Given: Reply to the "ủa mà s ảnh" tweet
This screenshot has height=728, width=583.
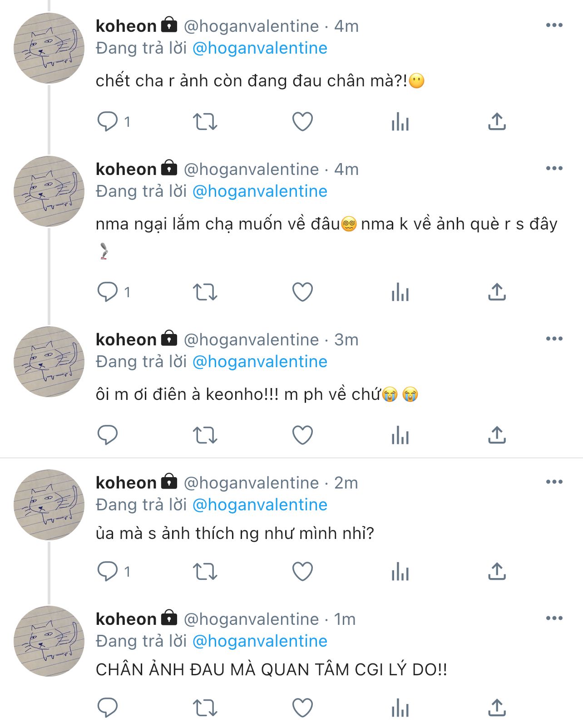Looking at the screenshot, I should (x=108, y=571).
